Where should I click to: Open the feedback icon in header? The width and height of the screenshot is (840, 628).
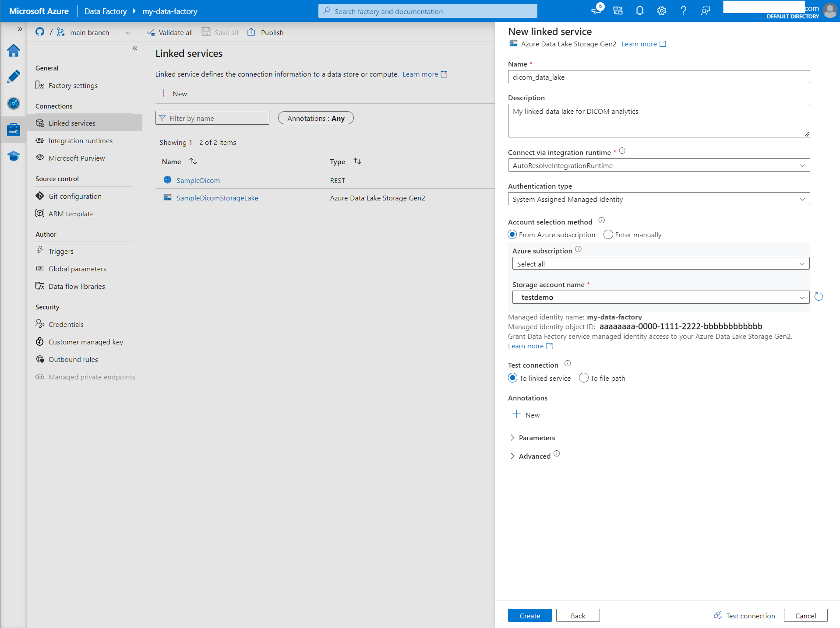coord(705,11)
